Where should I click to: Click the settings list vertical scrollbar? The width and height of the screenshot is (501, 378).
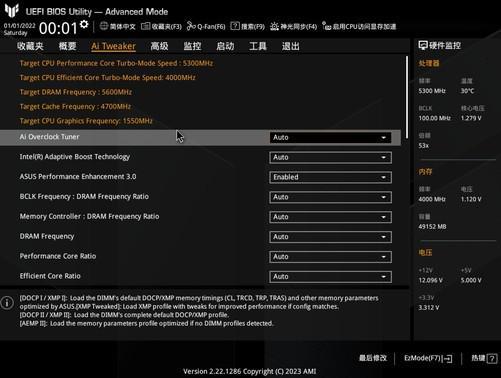(x=407, y=97)
